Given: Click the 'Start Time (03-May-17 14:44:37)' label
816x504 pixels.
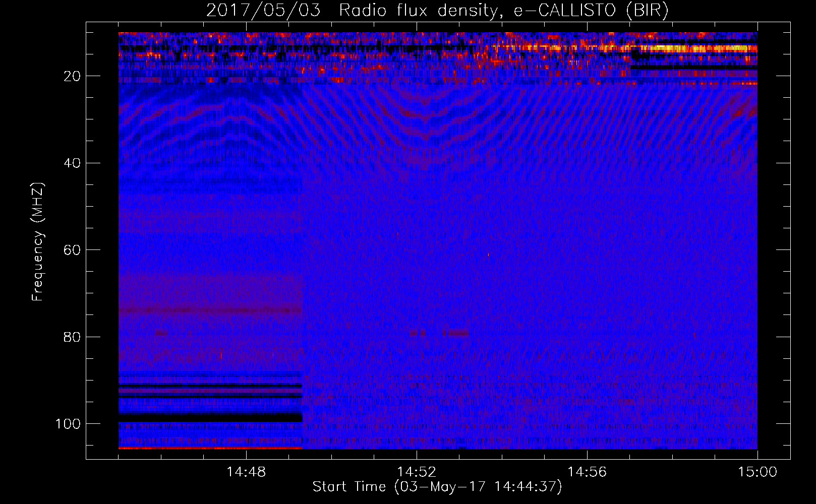Looking at the screenshot, I should [437, 487].
